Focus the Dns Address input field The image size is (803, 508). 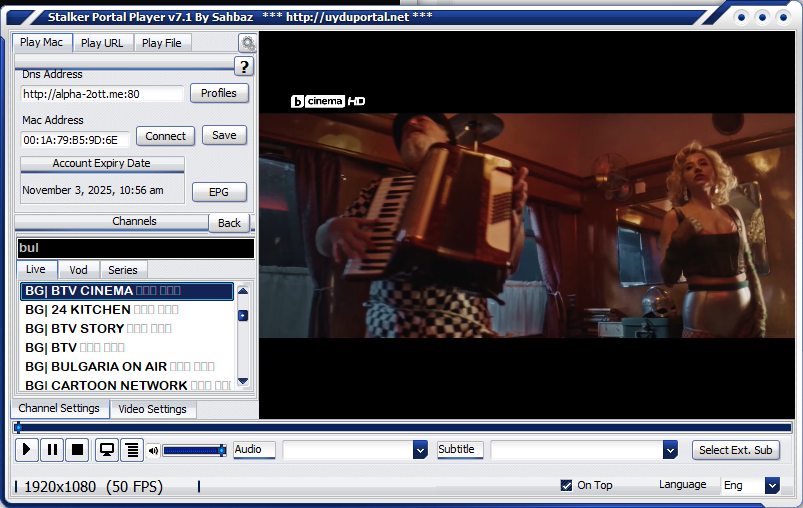[x=102, y=94]
